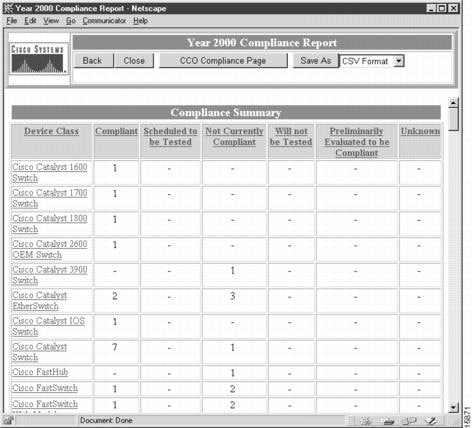Click scrollbar up arrow
The image size is (472, 428).
pyautogui.click(x=453, y=103)
